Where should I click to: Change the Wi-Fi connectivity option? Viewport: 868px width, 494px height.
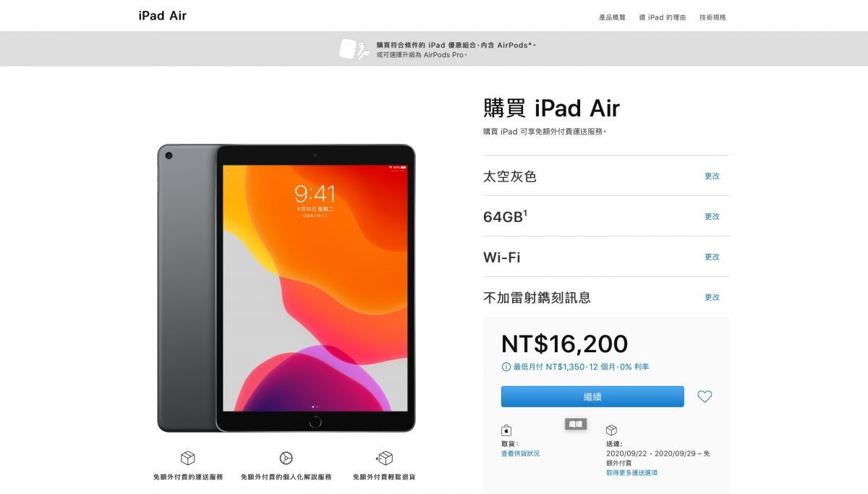pos(712,257)
